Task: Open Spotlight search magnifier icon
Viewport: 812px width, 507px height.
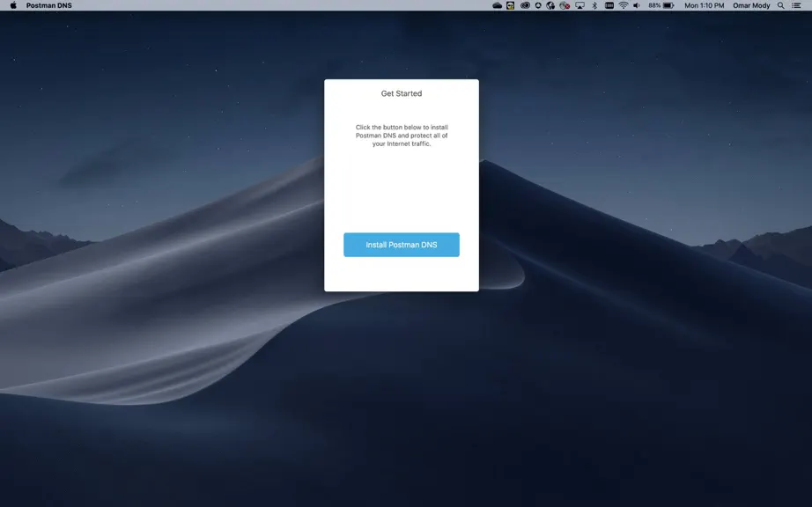Action: pyautogui.click(x=781, y=5)
